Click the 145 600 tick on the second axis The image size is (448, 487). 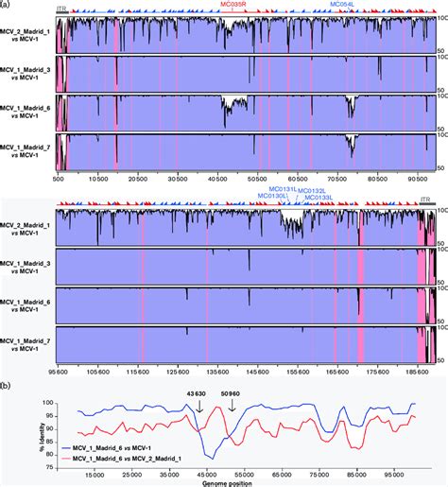(x=258, y=373)
